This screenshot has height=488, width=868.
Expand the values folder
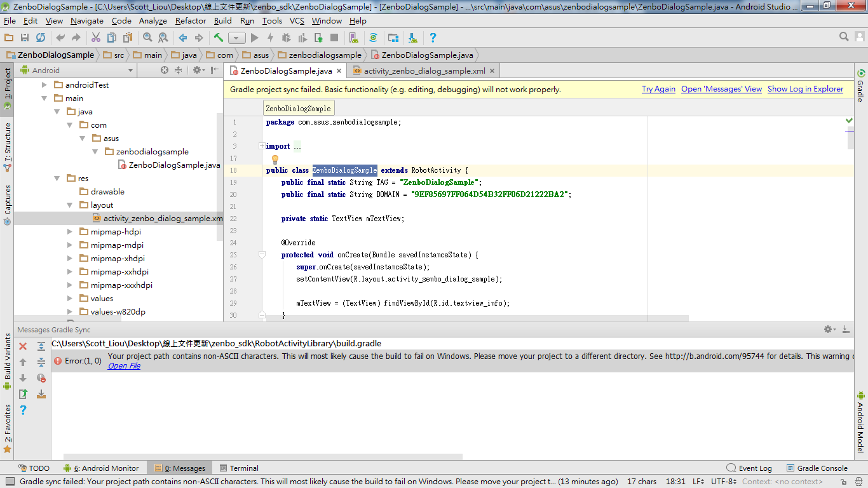(x=70, y=298)
